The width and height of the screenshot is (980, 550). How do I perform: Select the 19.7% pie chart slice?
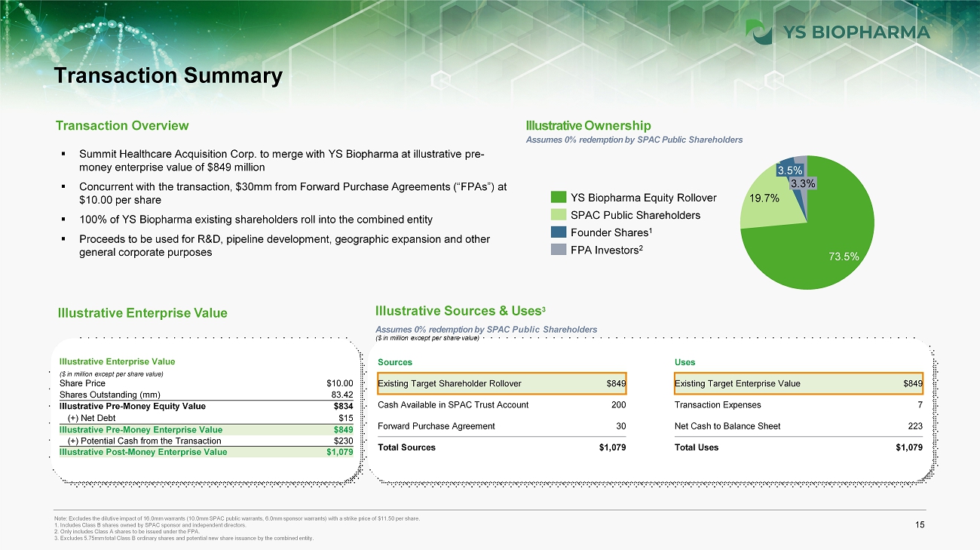click(x=761, y=201)
